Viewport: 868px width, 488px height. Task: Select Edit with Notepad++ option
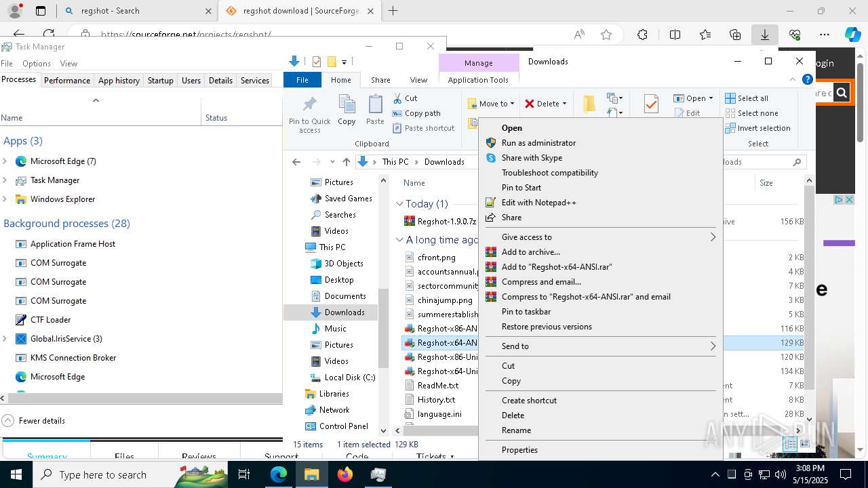coord(538,203)
